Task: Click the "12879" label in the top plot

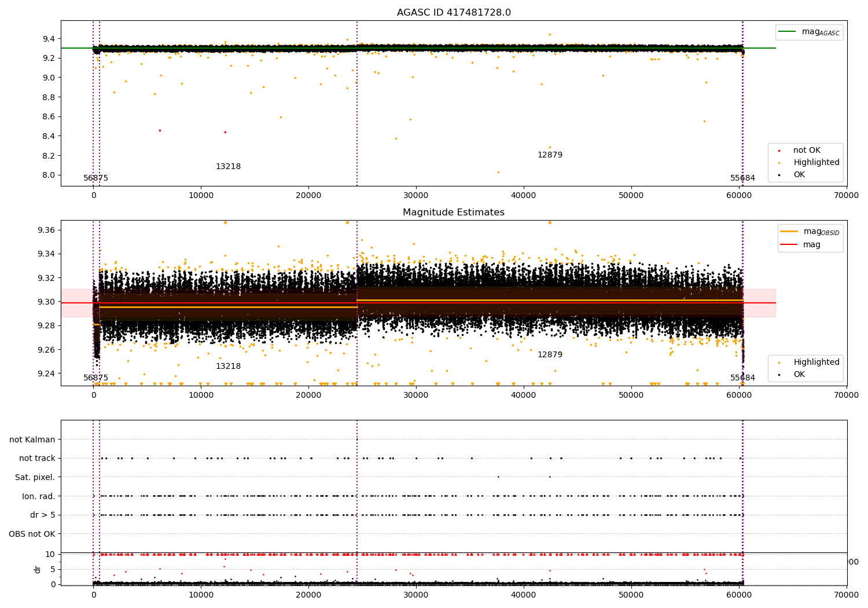Action: click(x=550, y=155)
